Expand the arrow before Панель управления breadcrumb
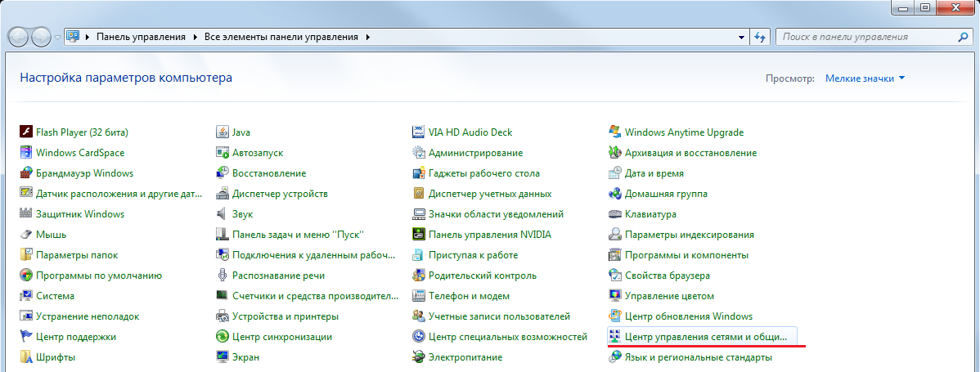The width and height of the screenshot is (980, 372). click(87, 37)
